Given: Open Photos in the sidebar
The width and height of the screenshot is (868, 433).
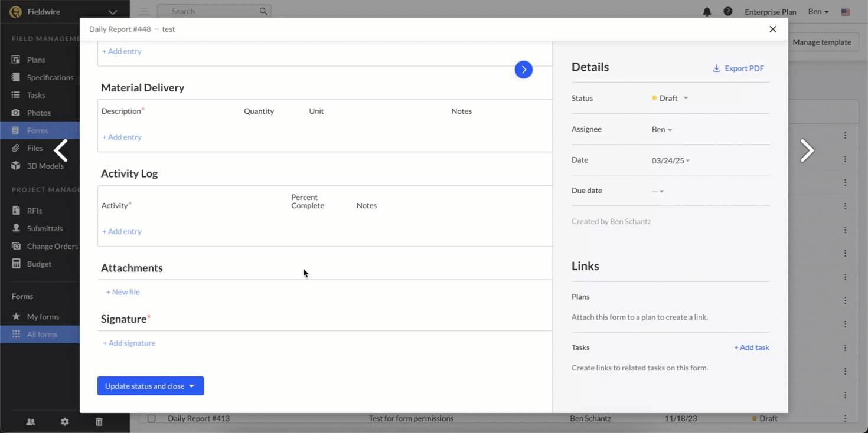Looking at the screenshot, I should tap(38, 113).
